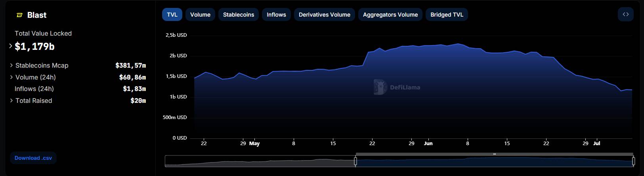Toggle the Aggregators Volume series
The image size is (644, 176).
click(390, 15)
